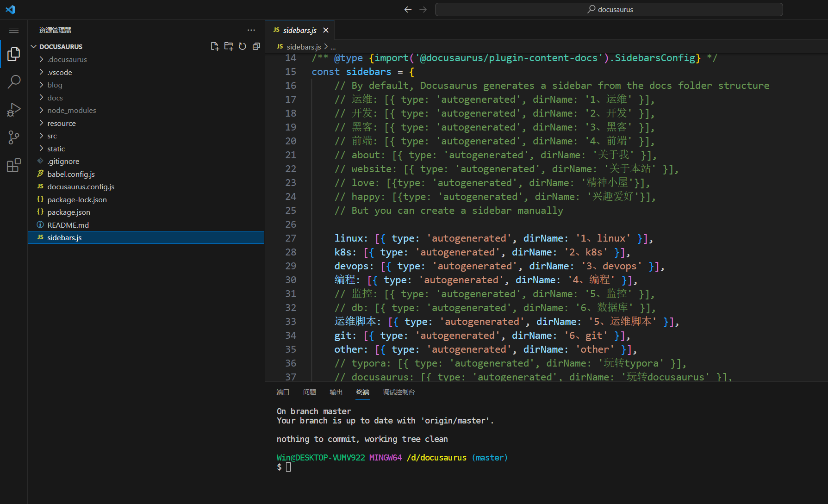Image resolution: width=828 pixels, height=504 pixels.
Task: Click the 'devops' key on line 29
Action: click(x=352, y=266)
